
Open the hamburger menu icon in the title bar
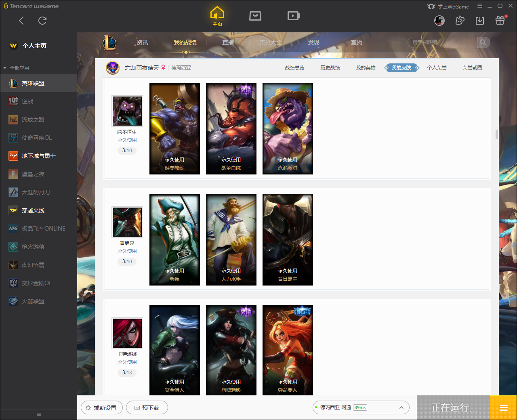point(480,6)
